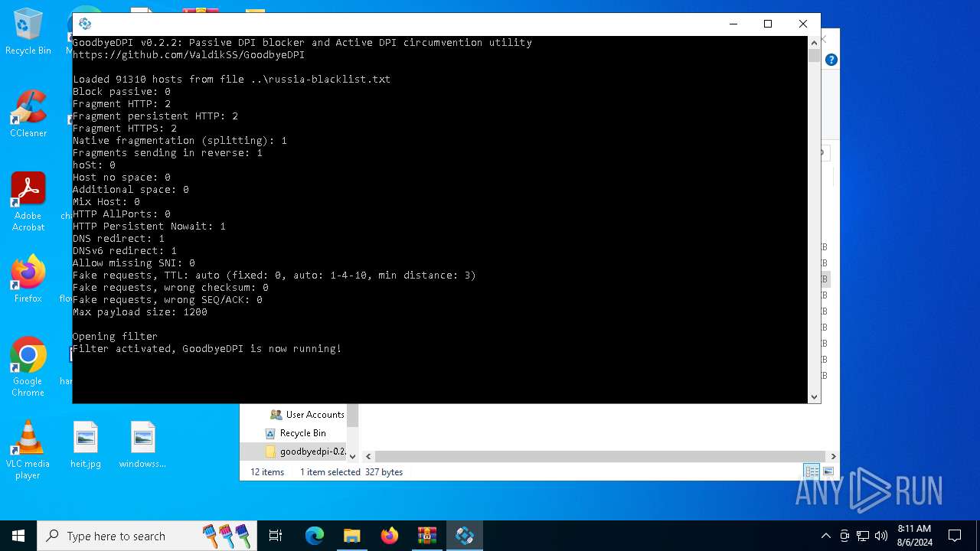This screenshot has width=980, height=551.
Task: Click the '1 item selected 327 bytes' status text
Action: click(x=351, y=472)
